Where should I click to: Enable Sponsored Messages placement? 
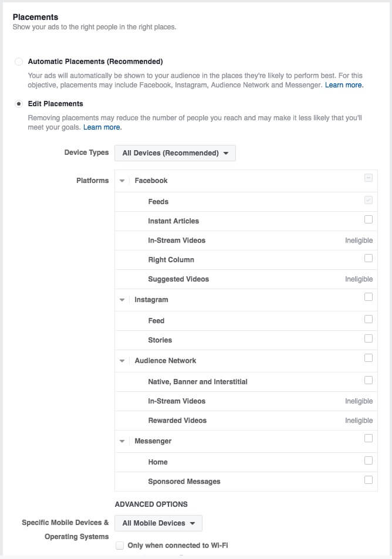(x=368, y=480)
